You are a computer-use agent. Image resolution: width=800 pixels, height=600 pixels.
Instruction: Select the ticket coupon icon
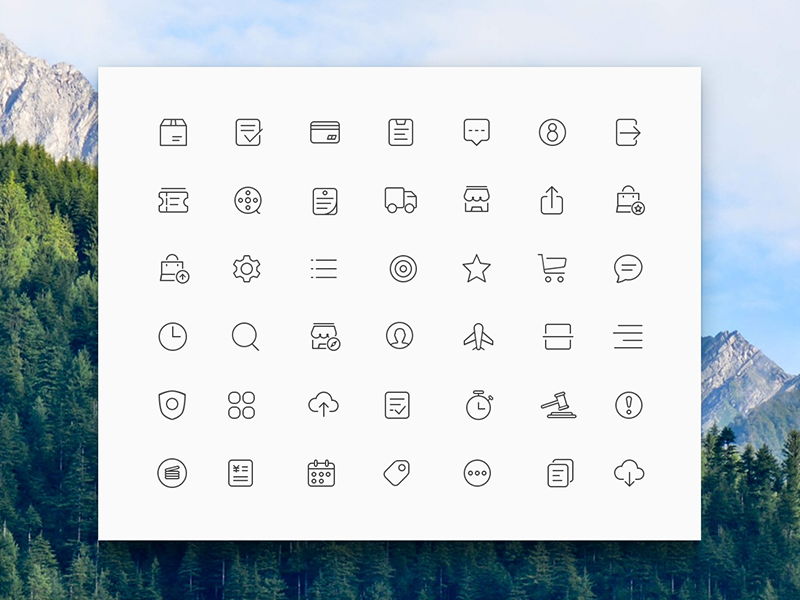(173, 201)
